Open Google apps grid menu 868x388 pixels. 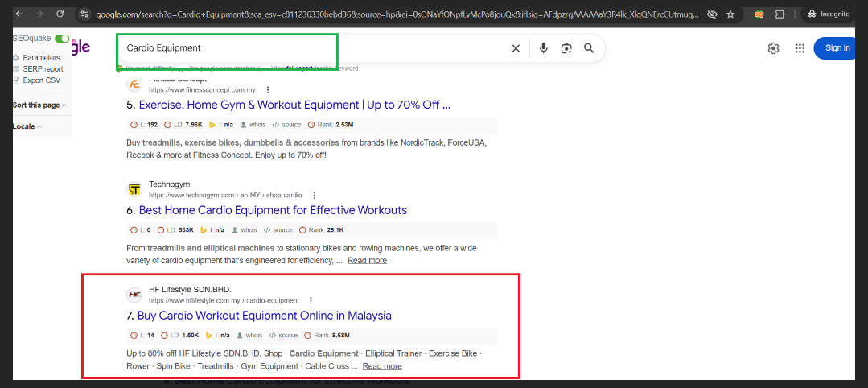800,48
